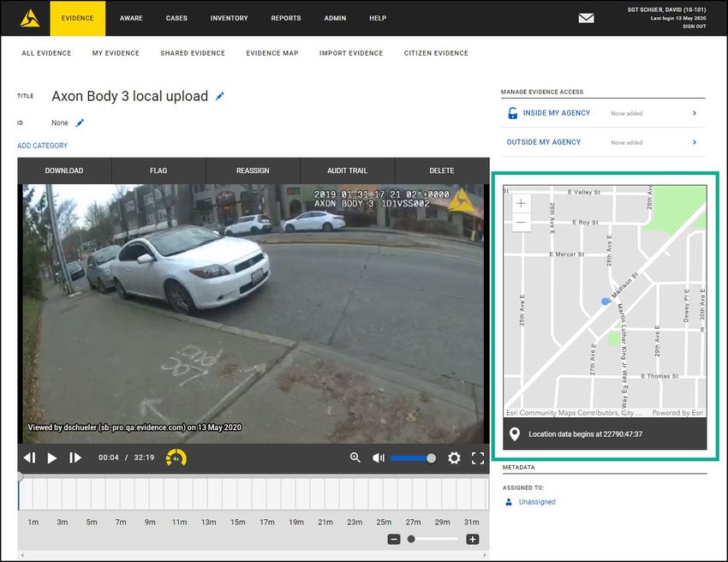Expand the Inside My Agency access chevron
This screenshot has width=728, height=562.
coord(695,113)
